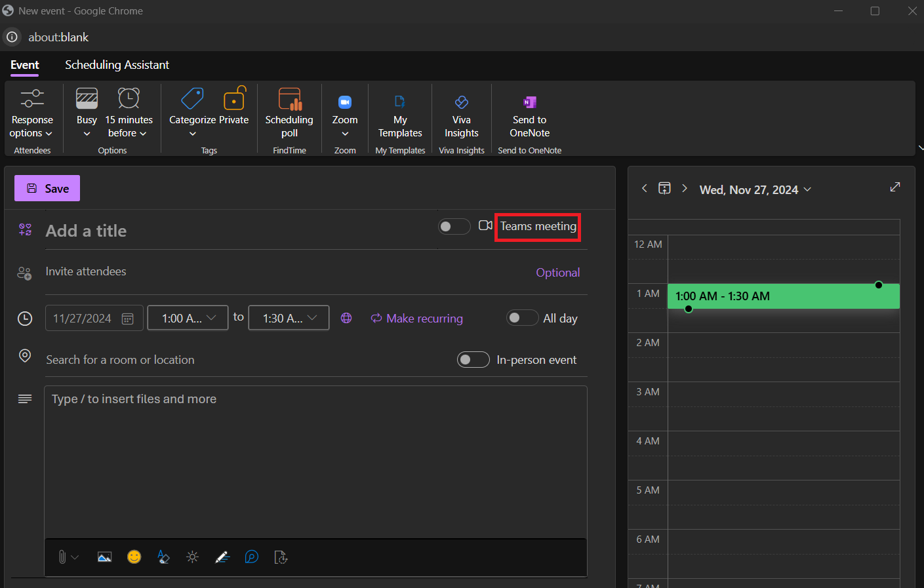924x588 pixels.
Task: Expand Zoom dropdown chevron
Action: coord(345,134)
